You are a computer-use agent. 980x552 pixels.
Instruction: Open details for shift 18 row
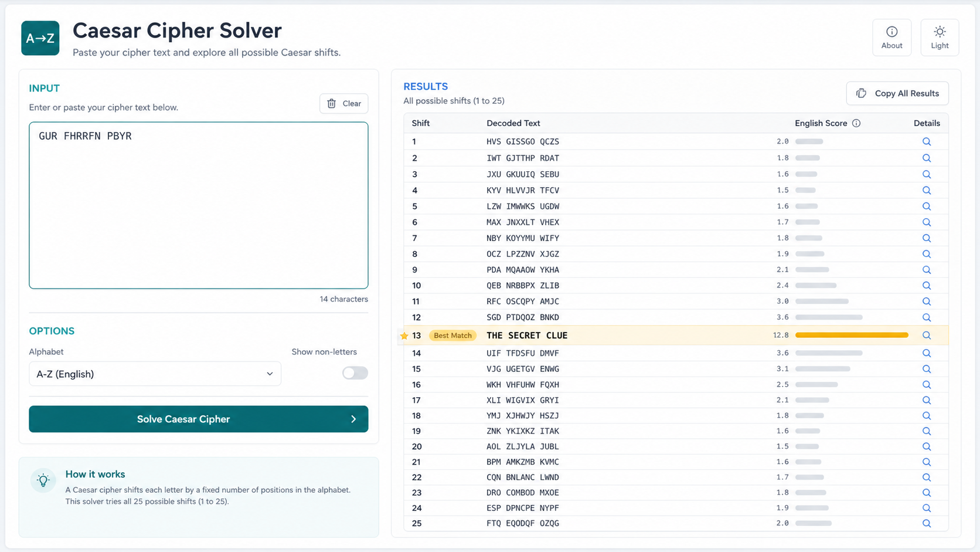click(927, 416)
